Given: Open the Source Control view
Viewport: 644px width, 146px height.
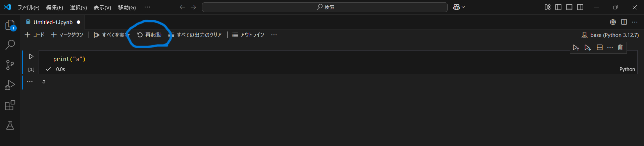Looking at the screenshot, I should coord(10,65).
